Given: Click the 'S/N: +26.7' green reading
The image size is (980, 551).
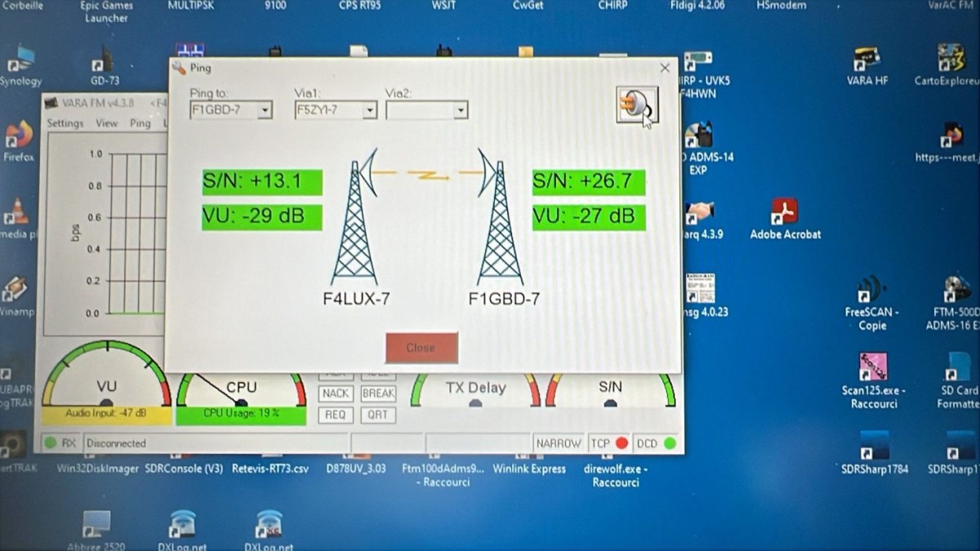Looking at the screenshot, I should click(589, 181).
